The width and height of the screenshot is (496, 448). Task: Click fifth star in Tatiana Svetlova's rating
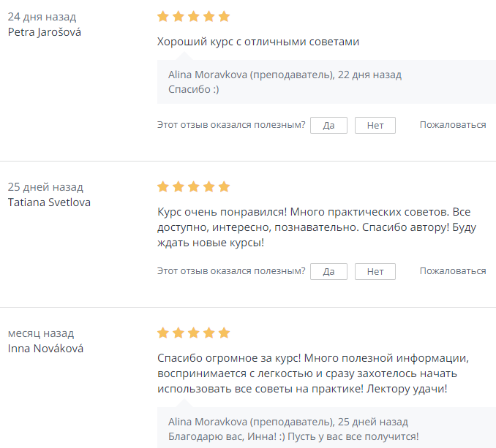coord(224,186)
